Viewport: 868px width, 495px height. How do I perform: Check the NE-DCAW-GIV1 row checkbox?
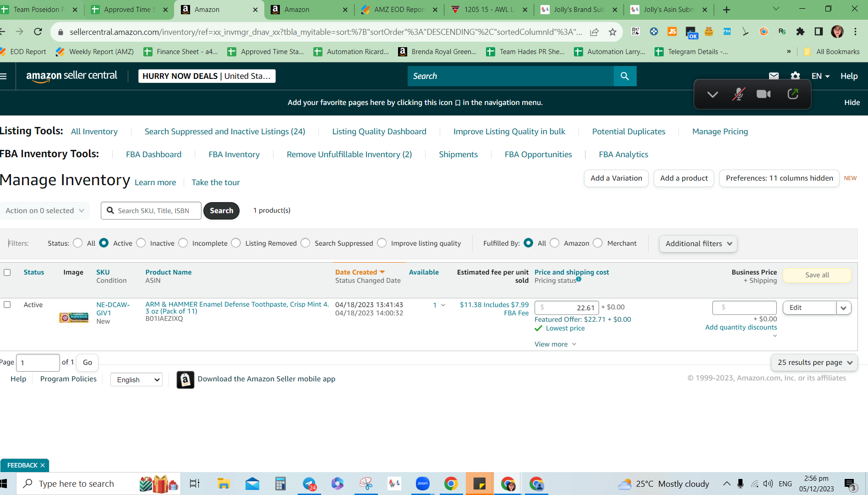click(x=7, y=304)
